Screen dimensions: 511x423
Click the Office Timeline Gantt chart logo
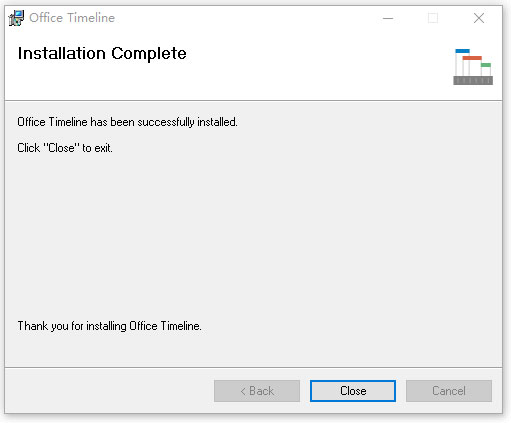coord(473,67)
